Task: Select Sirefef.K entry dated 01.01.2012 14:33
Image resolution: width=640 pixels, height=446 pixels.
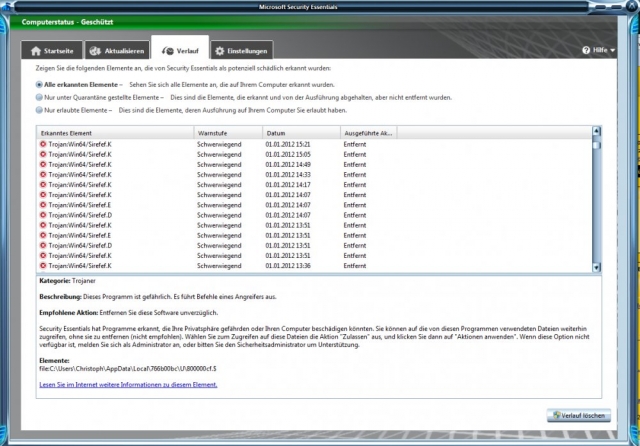Action: click(x=314, y=175)
